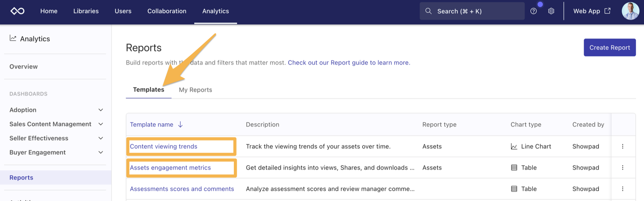This screenshot has height=201, width=644.
Task: Open options menu for Assets engagement metrics
Action: coord(623,168)
